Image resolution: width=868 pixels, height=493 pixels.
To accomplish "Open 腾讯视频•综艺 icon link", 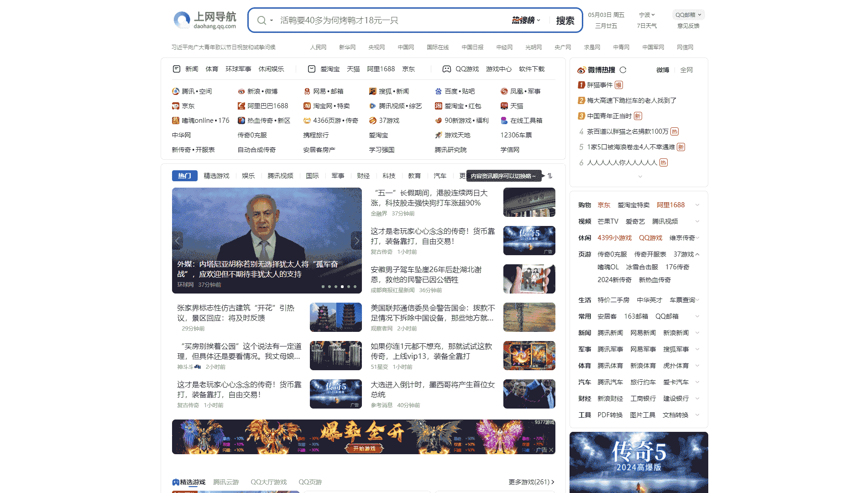I will click(x=373, y=106).
